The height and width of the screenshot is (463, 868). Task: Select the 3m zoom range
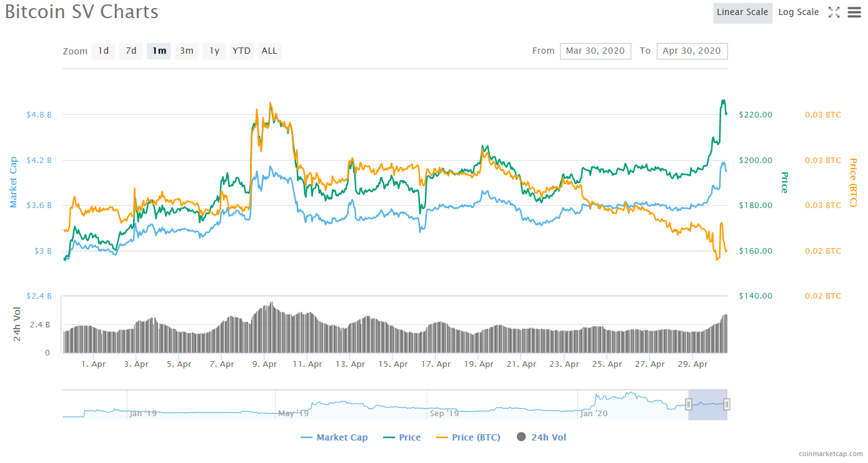[187, 51]
